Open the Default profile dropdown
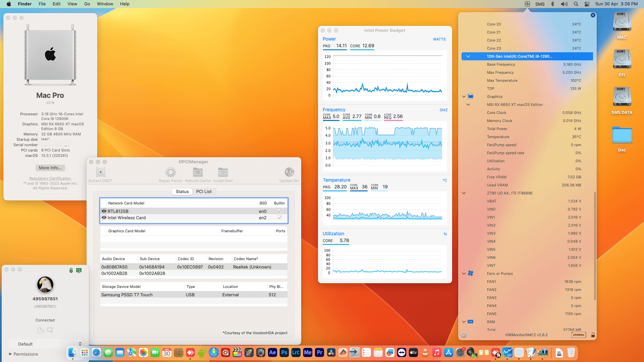This screenshot has height=362, width=644. point(45,344)
